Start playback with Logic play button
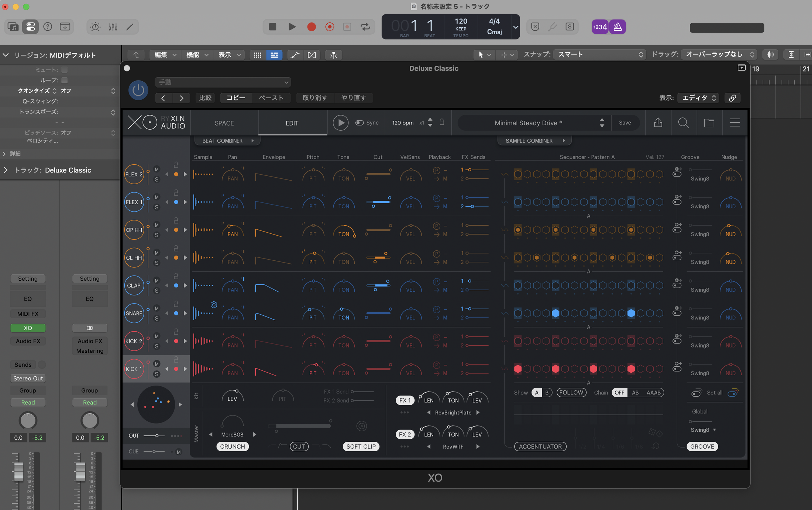The height and width of the screenshot is (510, 812). pos(292,27)
